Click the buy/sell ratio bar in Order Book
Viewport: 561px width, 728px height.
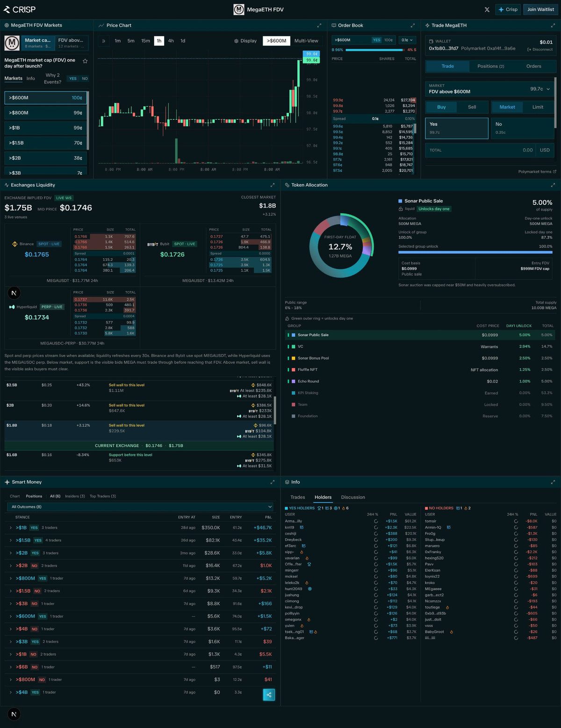point(374,50)
